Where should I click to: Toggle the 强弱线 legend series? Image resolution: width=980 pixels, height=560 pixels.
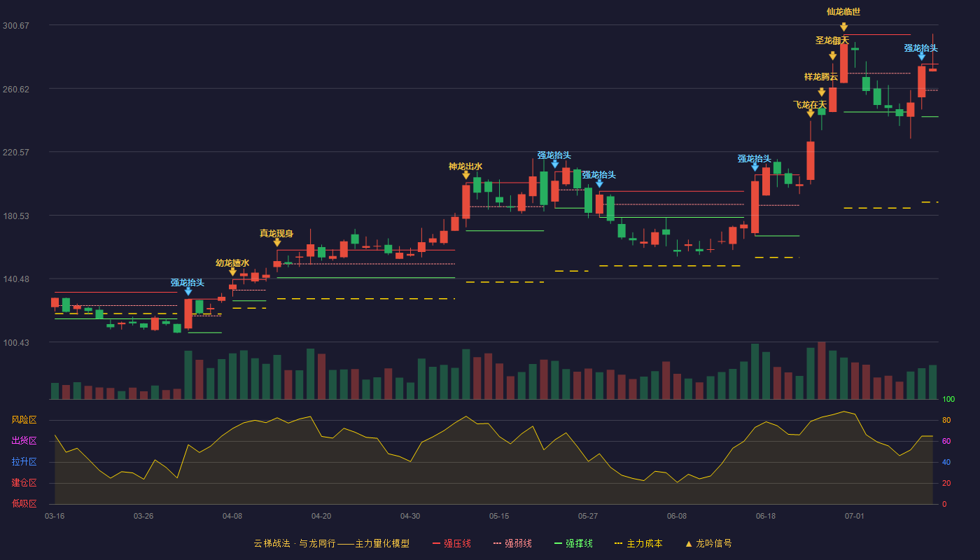click(x=512, y=543)
